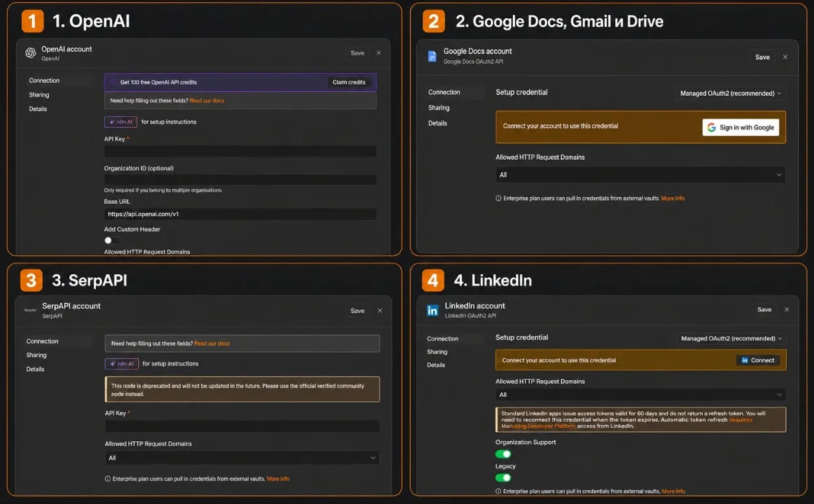The height and width of the screenshot is (504, 814).
Task: Open More info link in SerpAPI panel
Action: 278,479
